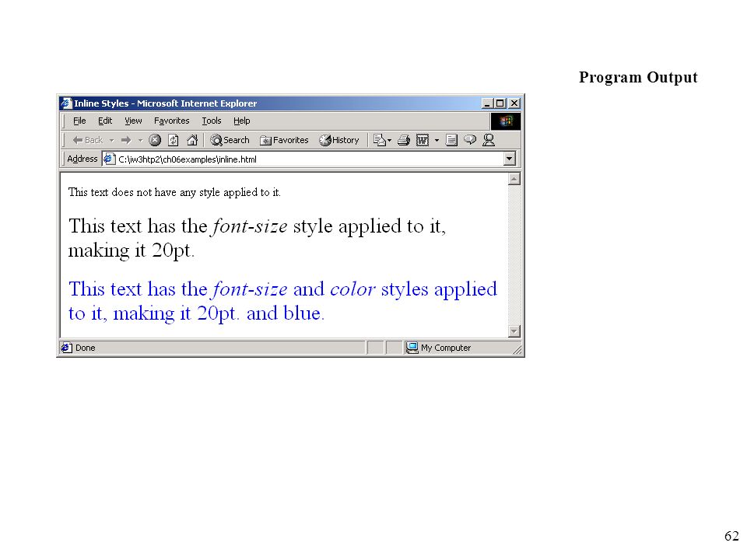This screenshot has height=560, width=747.
Task: Click the Forward arrow button
Action: [126, 140]
